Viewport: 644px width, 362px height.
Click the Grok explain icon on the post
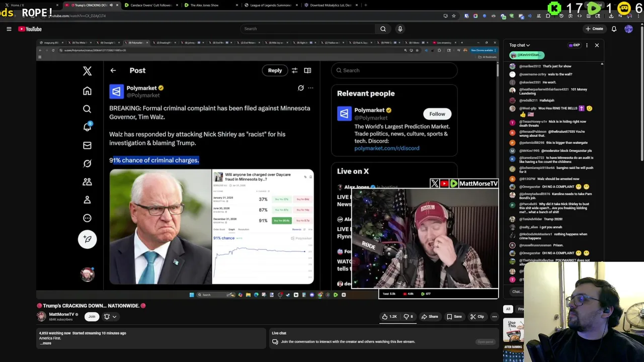[301, 88]
